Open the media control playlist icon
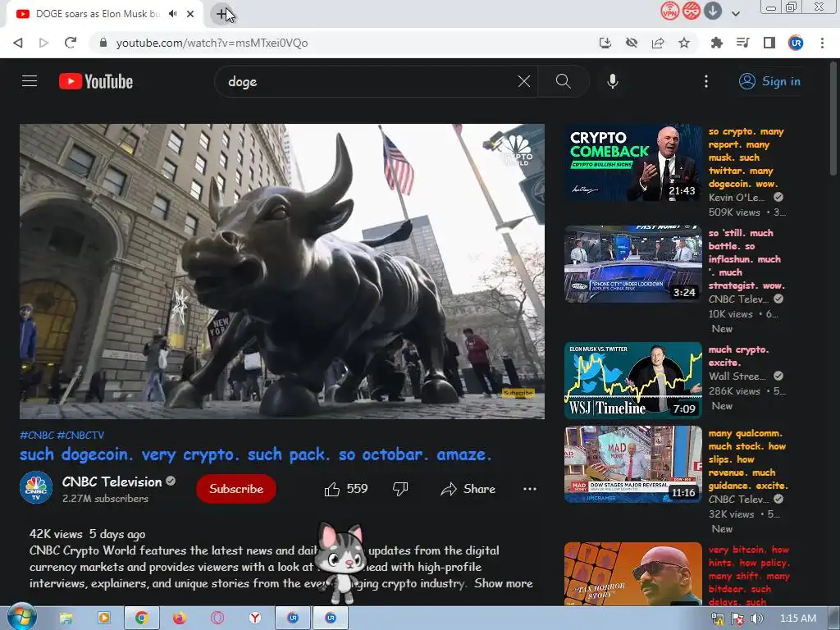Viewport: 840px width, 630px height. point(742,43)
